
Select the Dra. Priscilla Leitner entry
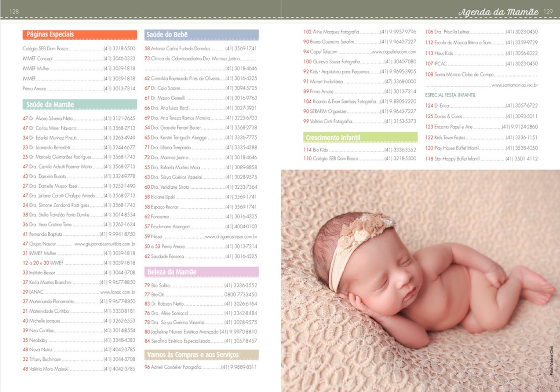click(x=482, y=32)
